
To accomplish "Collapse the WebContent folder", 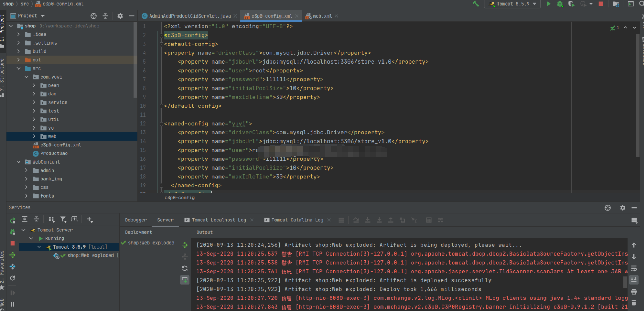I will (x=19, y=162).
